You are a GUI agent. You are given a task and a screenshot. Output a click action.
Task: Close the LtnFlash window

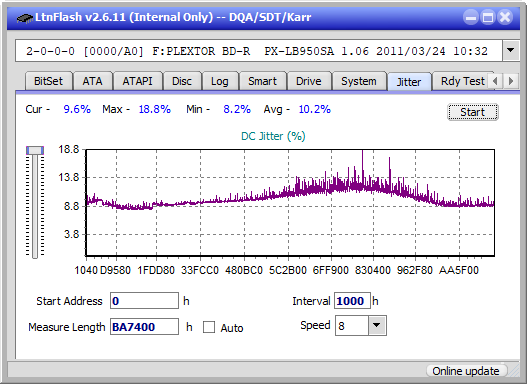click(505, 17)
